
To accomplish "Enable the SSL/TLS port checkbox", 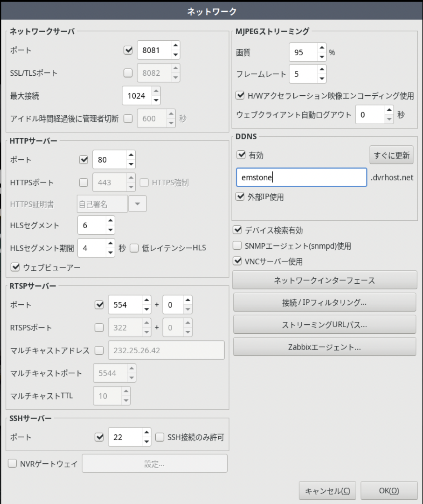I will pos(128,73).
